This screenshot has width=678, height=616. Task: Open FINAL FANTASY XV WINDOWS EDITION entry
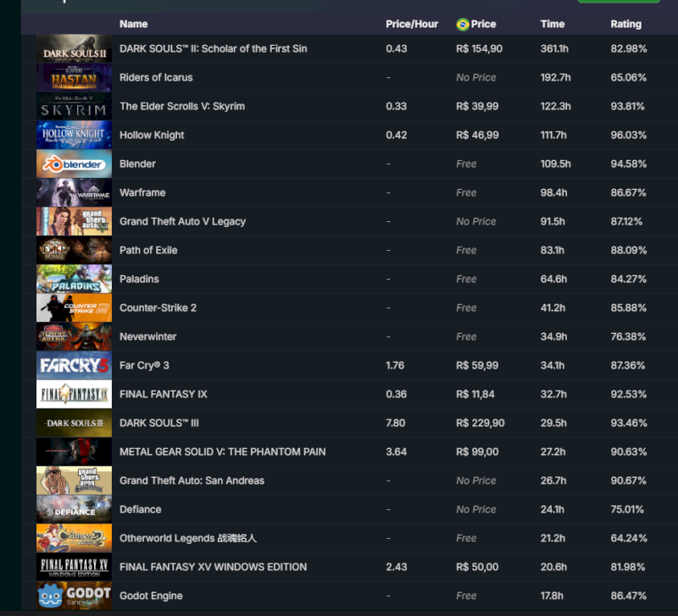[x=213, y=568]
